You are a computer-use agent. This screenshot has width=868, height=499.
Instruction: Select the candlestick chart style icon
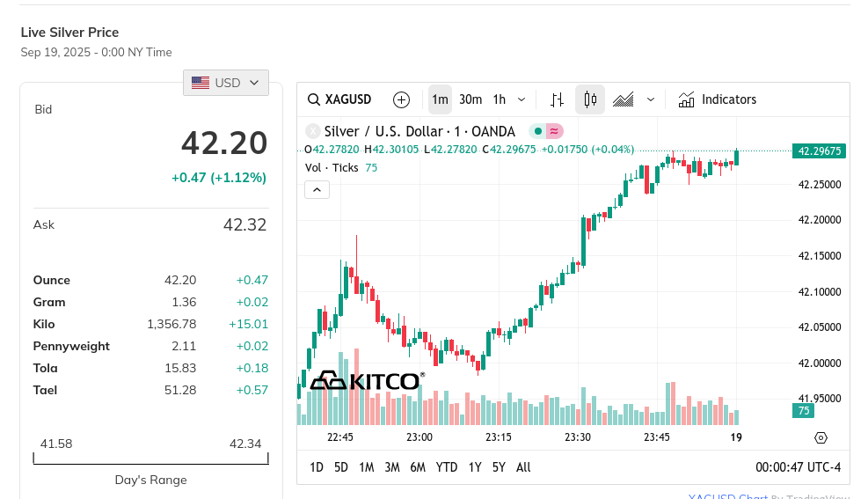(590, 99)
